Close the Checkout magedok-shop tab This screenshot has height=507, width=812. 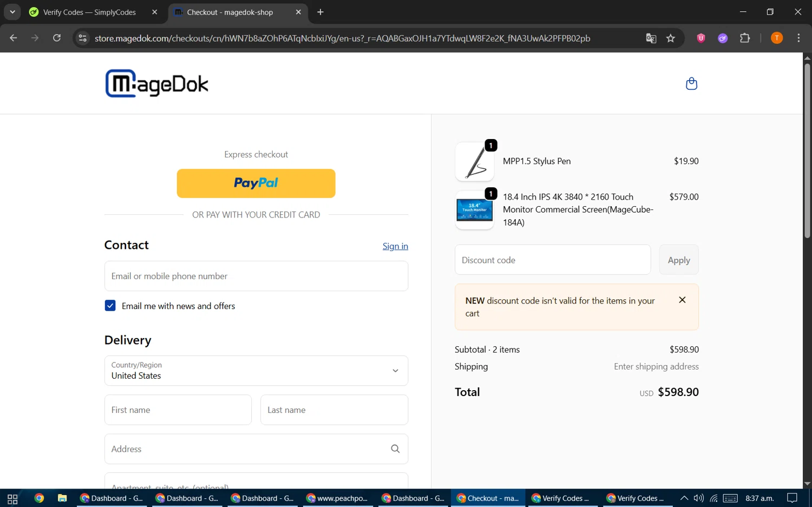pos(298,12)
